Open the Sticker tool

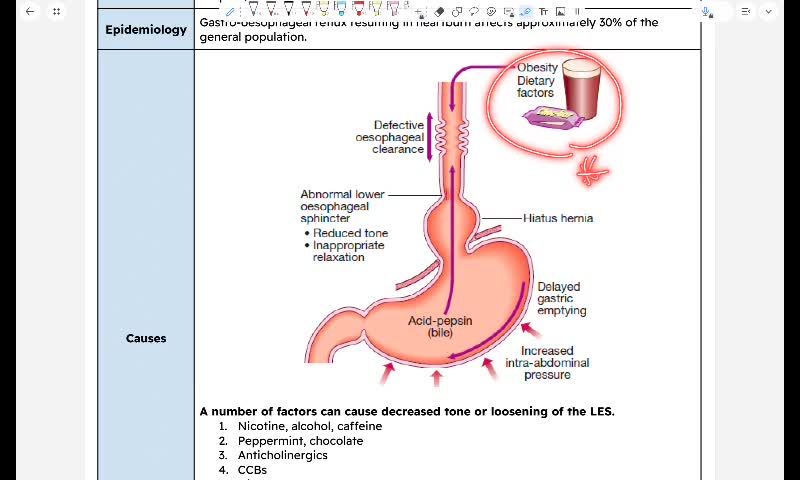492,11
